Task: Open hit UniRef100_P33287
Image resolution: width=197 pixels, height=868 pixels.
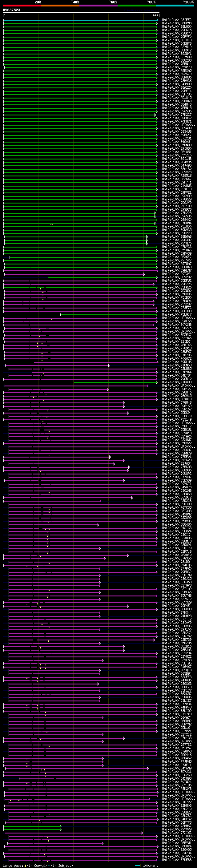Action: coord(177,304)
